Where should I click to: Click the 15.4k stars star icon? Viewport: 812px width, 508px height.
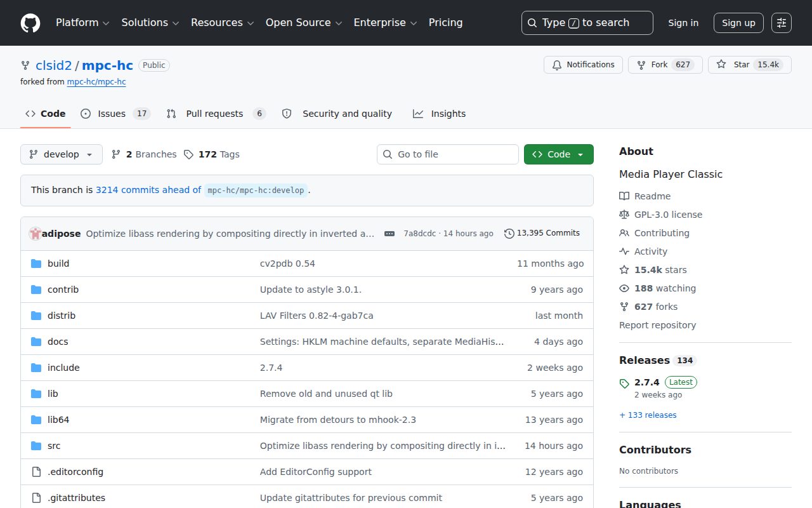click(x=624, y=270)
